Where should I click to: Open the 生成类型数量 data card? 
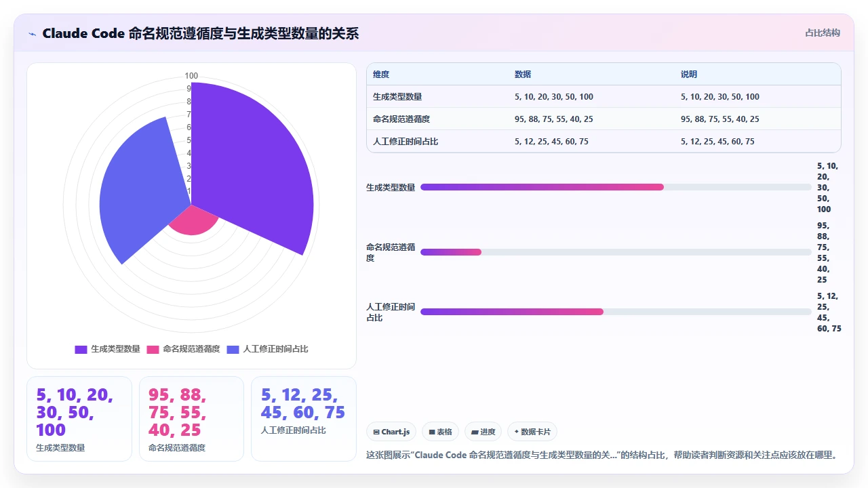point(79,419)
